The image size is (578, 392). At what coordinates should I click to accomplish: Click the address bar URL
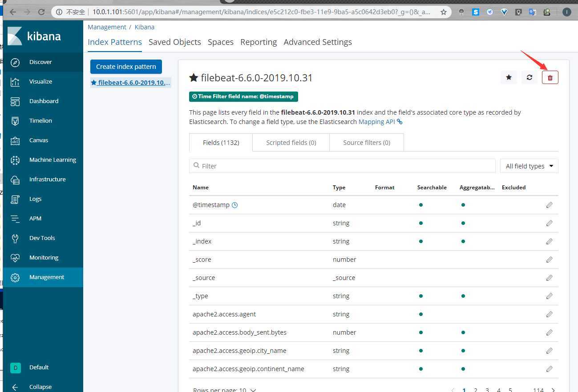[x=261, y=12]
